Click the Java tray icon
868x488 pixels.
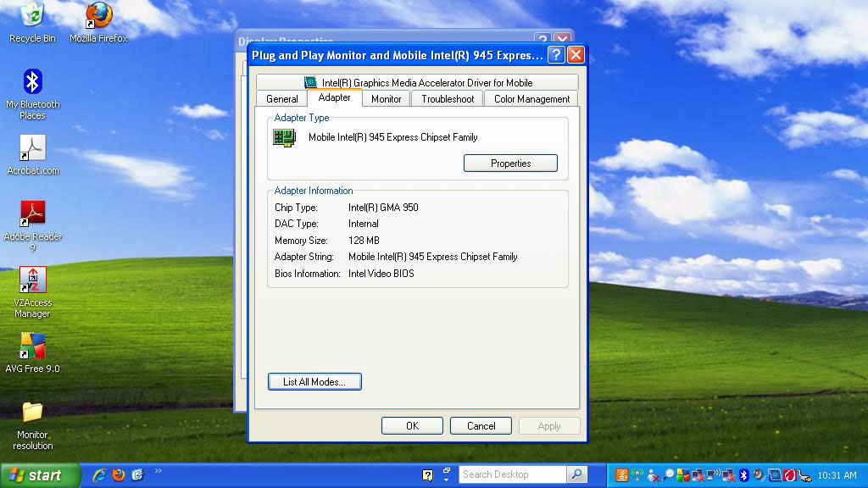622,474
